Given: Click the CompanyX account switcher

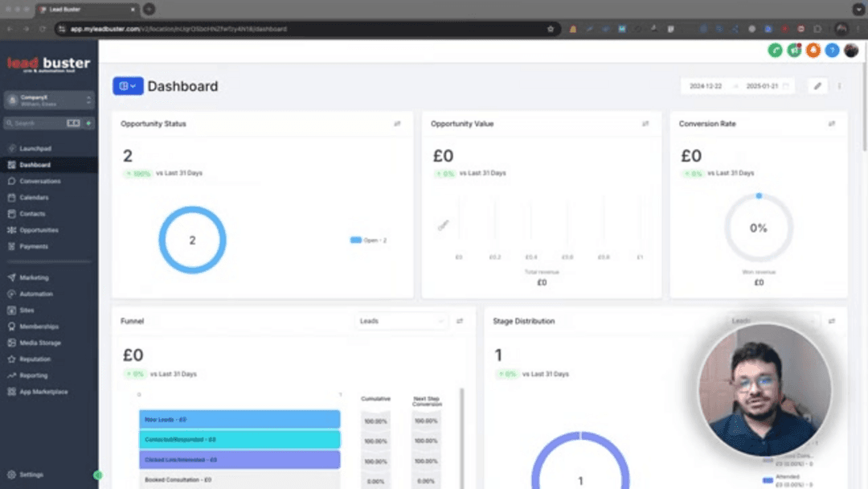Looking at the screenshot, I should (x=48, y=99).
